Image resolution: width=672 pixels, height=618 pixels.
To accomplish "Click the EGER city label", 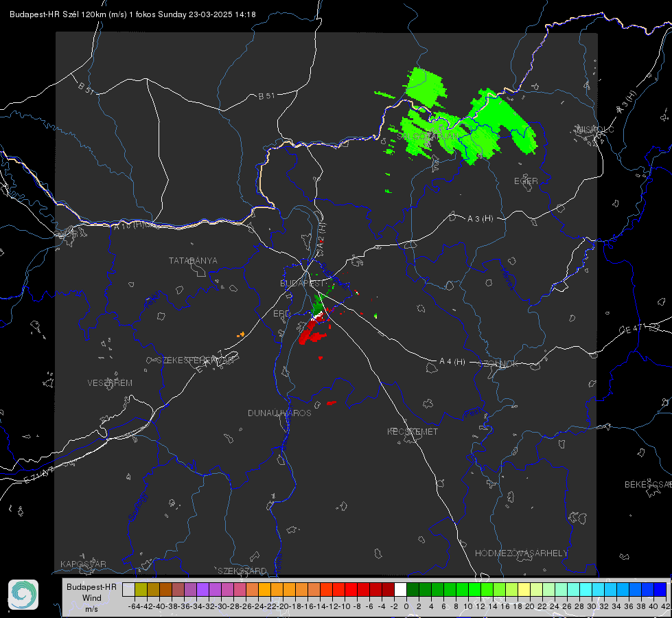I will click(526, 181).
